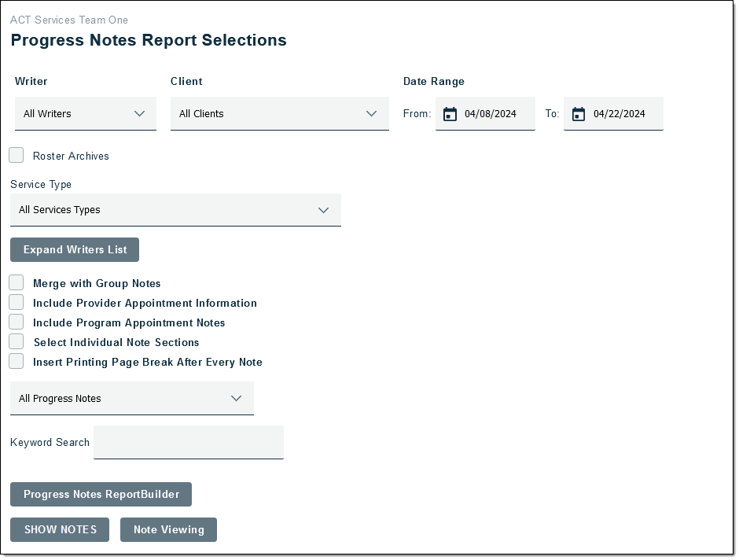The image size is (739, 560).
Task: Enable the Roster Archives checkbox
Action: 17,156
